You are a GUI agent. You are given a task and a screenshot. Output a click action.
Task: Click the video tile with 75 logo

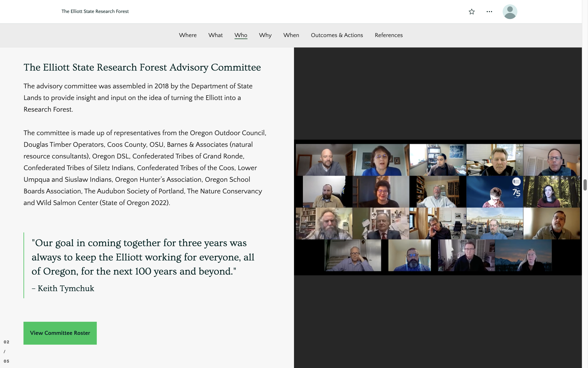494,192
